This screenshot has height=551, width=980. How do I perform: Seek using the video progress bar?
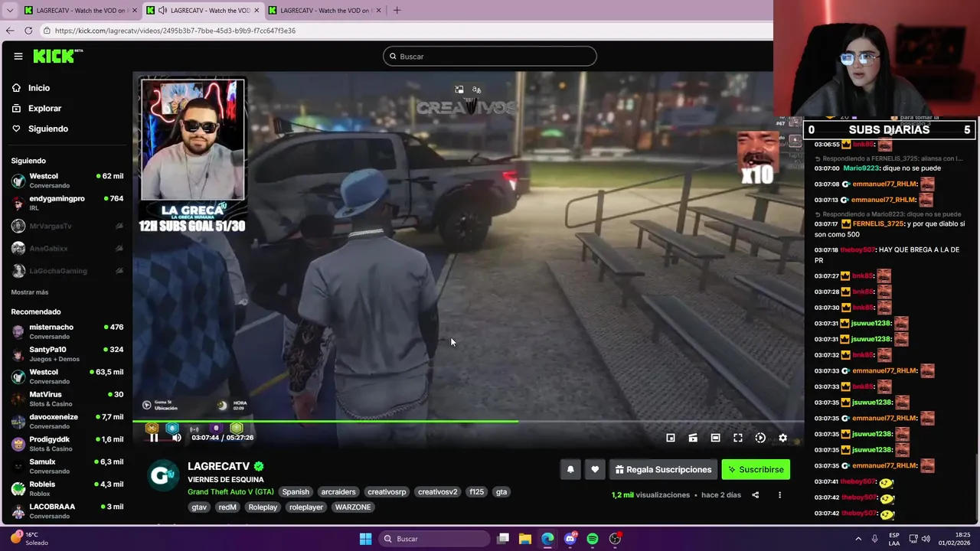point(468,421)
